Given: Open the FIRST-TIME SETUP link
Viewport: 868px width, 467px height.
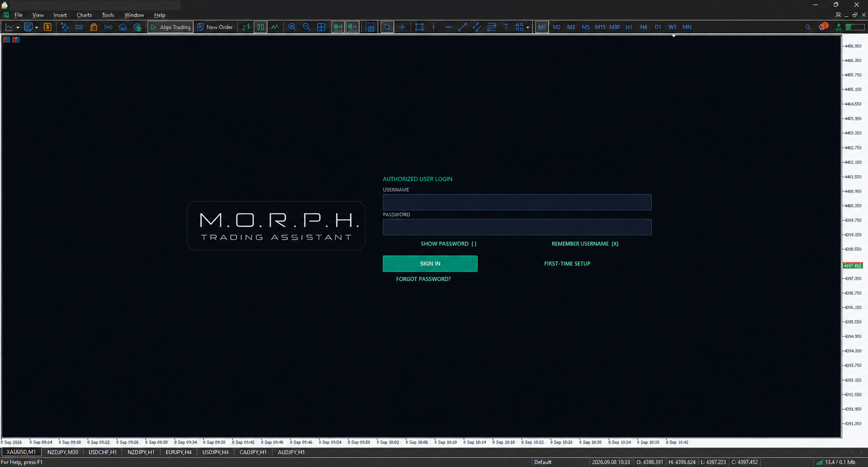Looking at the screenshot, I should point(567,263).
